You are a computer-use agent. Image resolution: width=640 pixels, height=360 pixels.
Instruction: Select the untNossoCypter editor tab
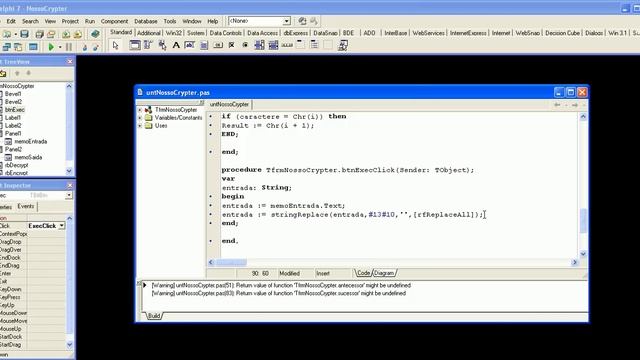[229, 104]
